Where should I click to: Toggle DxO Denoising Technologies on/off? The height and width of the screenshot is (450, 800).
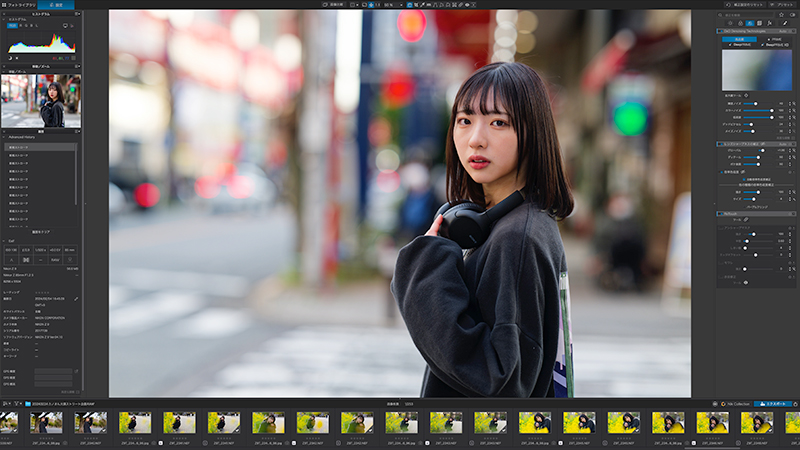tap(721, 31)
